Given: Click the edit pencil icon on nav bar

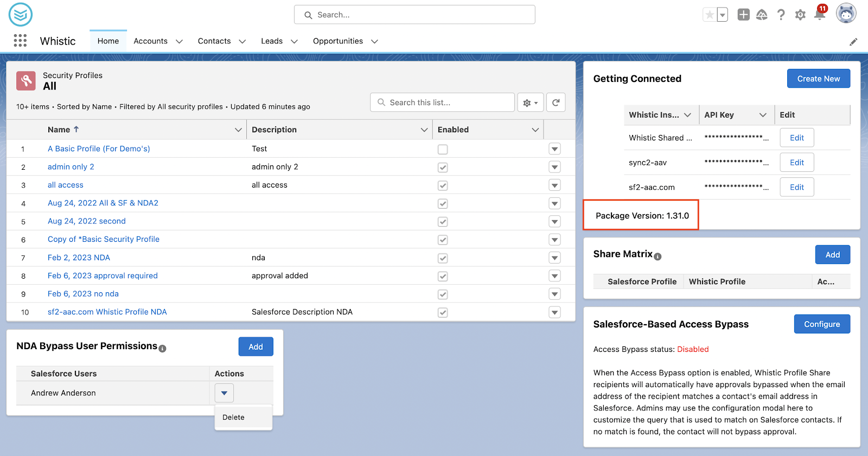Looking at the screenshot, I should pos(853,42).
